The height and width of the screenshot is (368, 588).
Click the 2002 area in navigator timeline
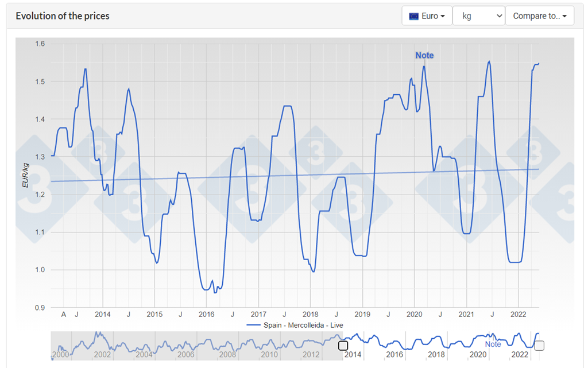coord(102,355)
